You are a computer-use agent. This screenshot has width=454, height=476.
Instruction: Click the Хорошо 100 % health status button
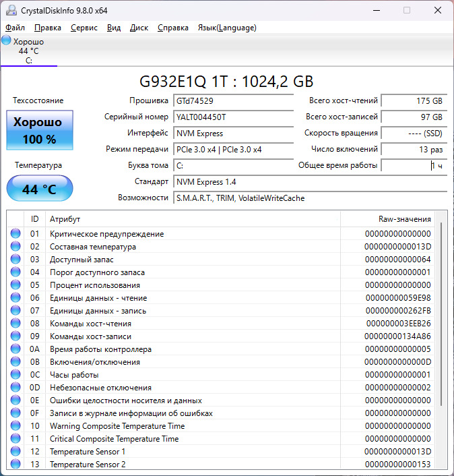point(39,131)
